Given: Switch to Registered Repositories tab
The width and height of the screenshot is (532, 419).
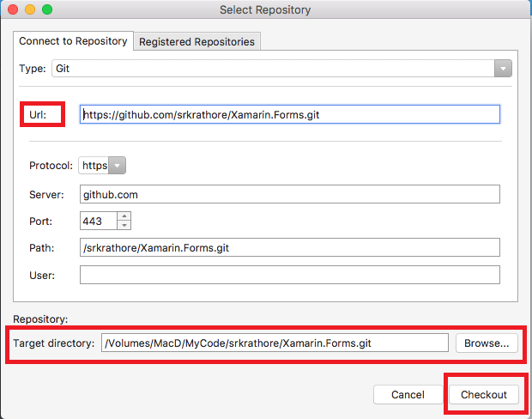Looking at the screenshot, I should 196,42.
